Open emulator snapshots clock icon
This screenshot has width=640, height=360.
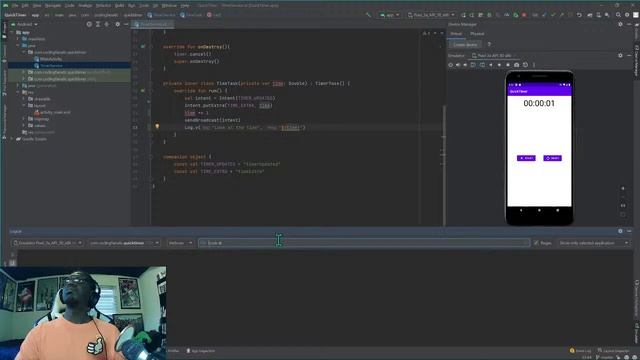pyautogui.click(x=525, y=65)
